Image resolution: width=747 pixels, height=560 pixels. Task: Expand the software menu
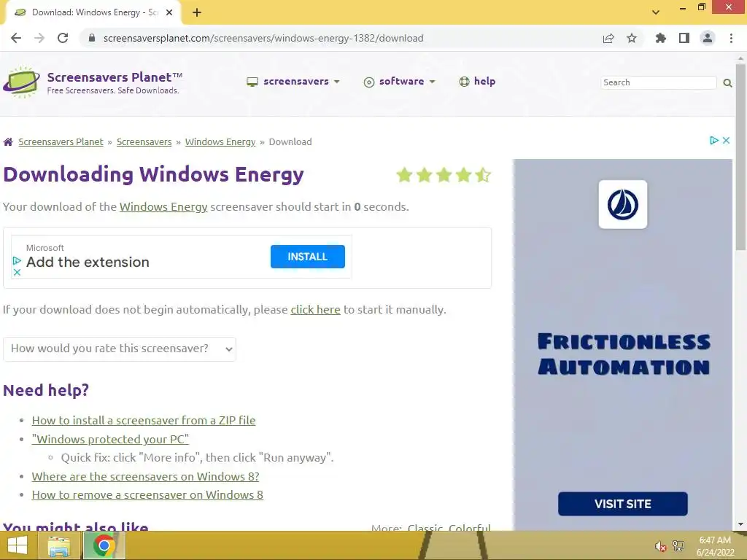[399, 82]
